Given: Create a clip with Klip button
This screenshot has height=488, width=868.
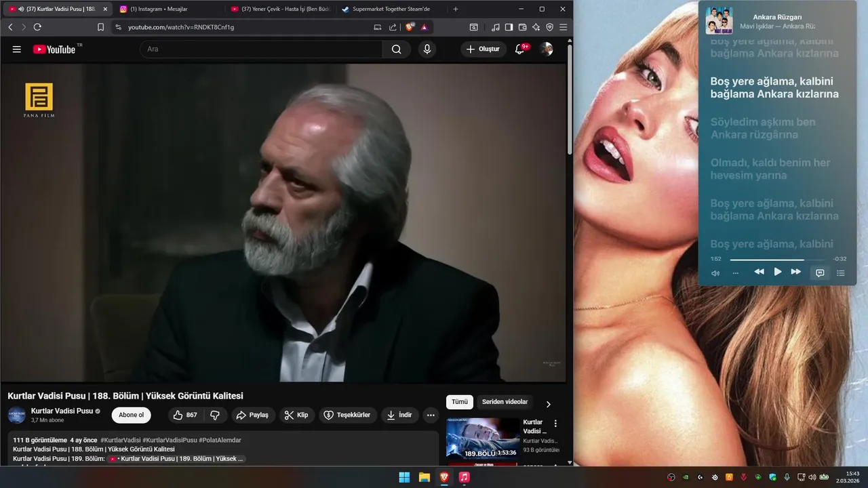Looking at the screenshot, I should 297,415.
